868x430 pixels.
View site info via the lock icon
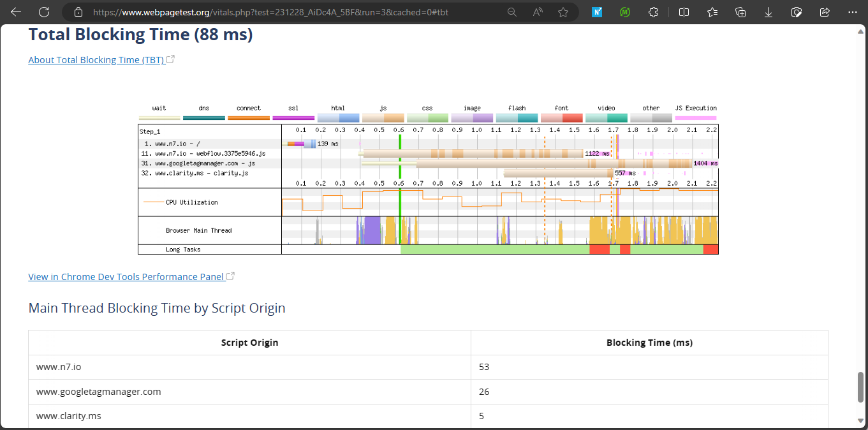(78, 12)
